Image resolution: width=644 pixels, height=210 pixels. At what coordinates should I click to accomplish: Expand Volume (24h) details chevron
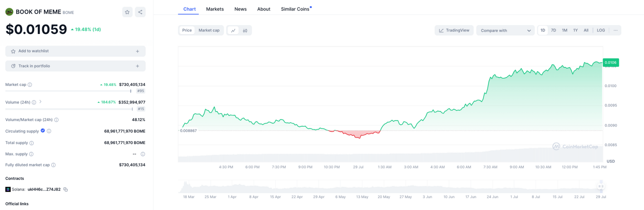coord(41,102)
